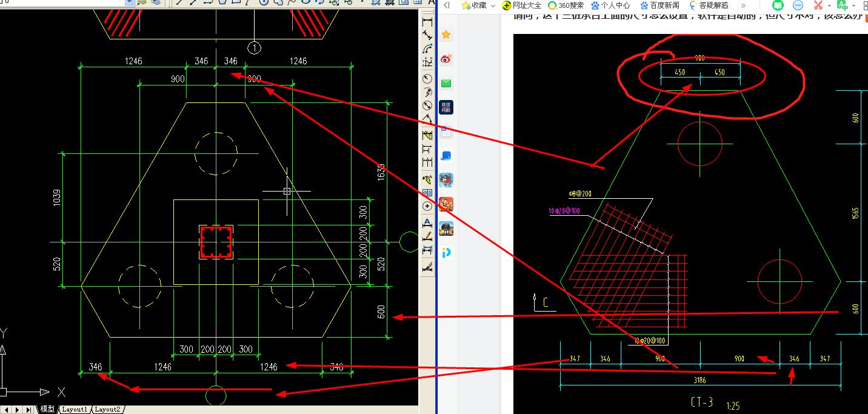The image size is (868, 414).
Task: Select the Tolerance tool
Action: click(x=427, y=193)
